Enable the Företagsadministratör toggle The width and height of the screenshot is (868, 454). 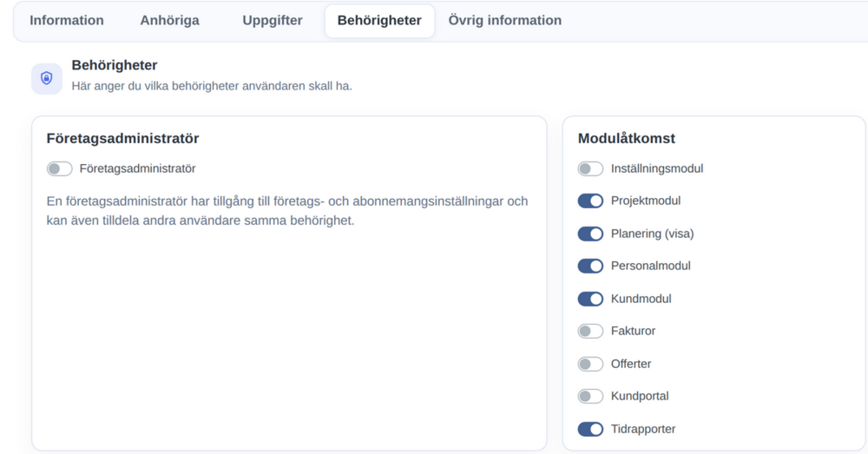(59, 169)
